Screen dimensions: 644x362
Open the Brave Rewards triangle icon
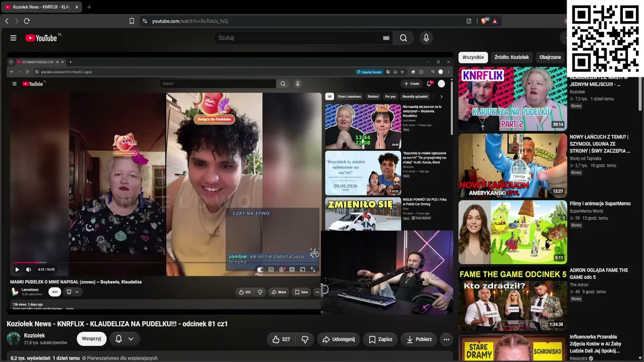click(x=495, y=21)
